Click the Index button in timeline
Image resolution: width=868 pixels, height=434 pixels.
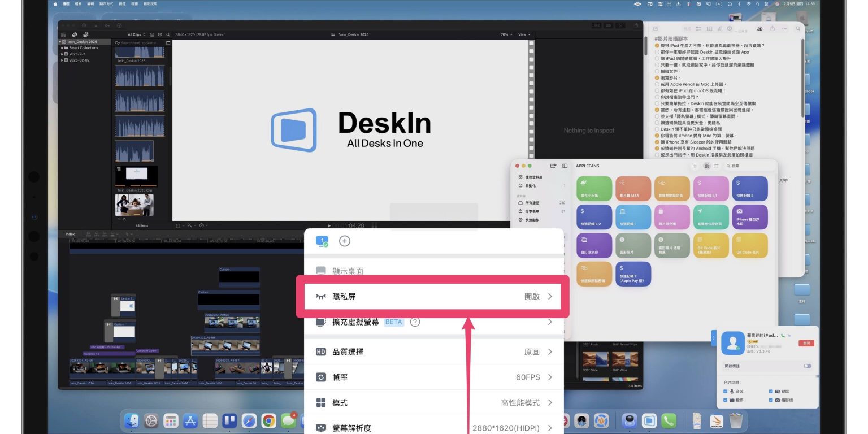pos(70,234)
